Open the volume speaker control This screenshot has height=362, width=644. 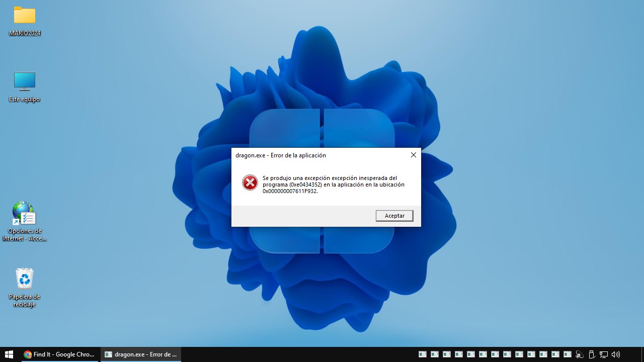[x=616, y=354]
